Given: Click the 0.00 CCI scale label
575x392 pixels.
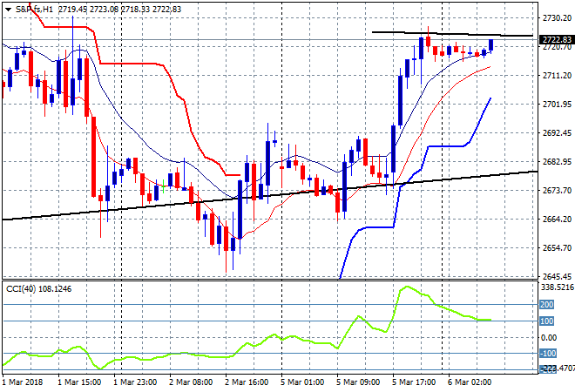Looking at the screenshot, I should coord(549,338).
